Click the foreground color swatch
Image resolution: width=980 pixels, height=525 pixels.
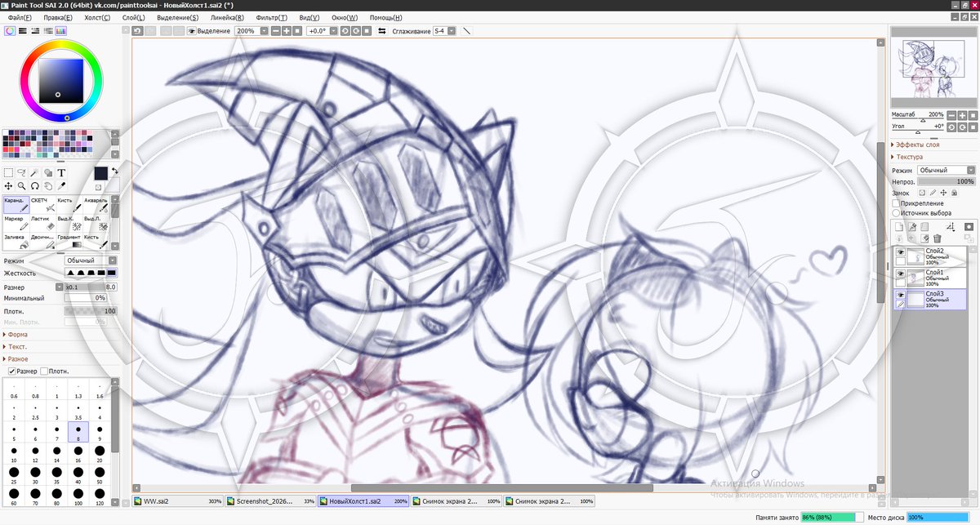click(x=100, y=173)
